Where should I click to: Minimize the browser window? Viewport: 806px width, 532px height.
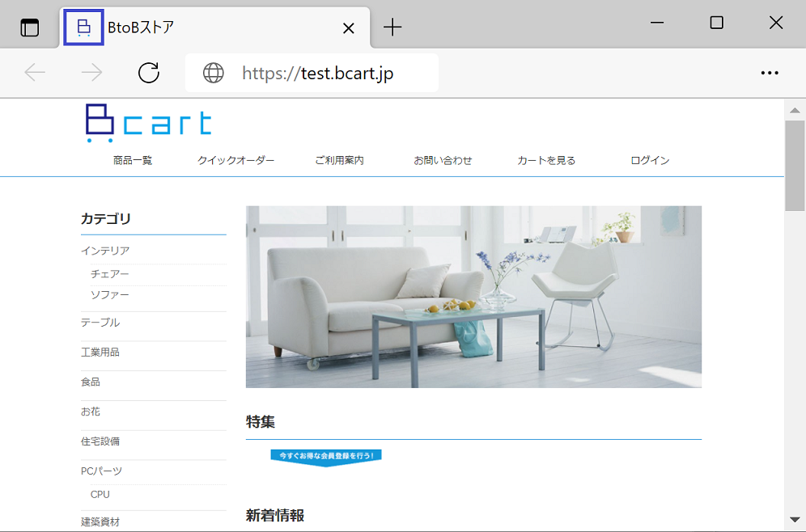point(657,23)
